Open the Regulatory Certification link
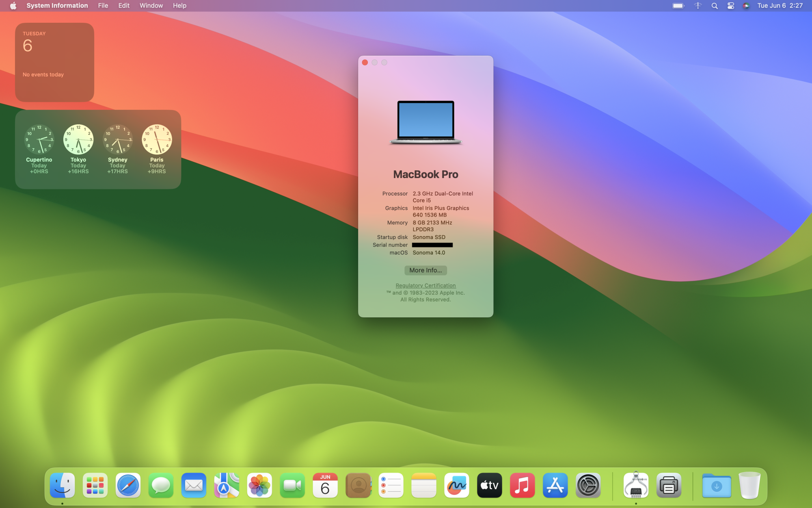 425,286
